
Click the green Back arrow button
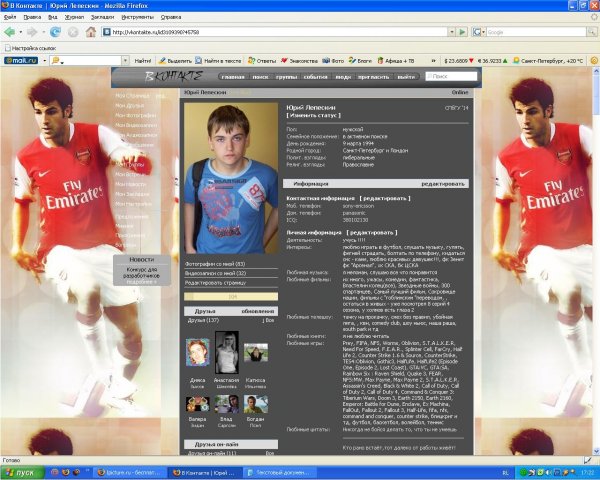point(10,32)
